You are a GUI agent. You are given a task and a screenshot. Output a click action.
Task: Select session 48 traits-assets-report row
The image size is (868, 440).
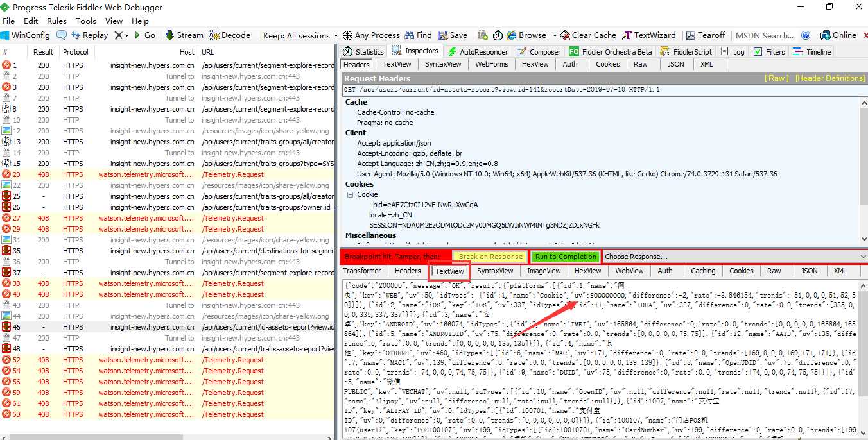[x=168, y=349]
